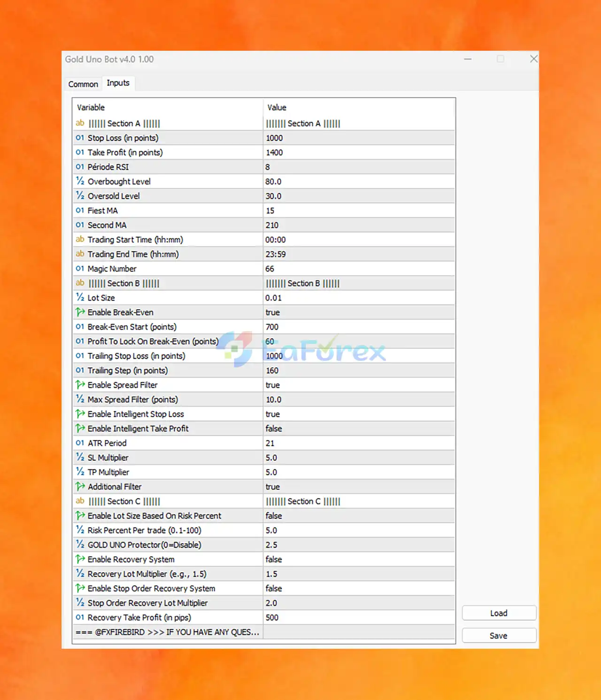Select the Trailing Stop Loss (in points) row
This screenshot has width=601, height=700.
click(x=263, y=356)
